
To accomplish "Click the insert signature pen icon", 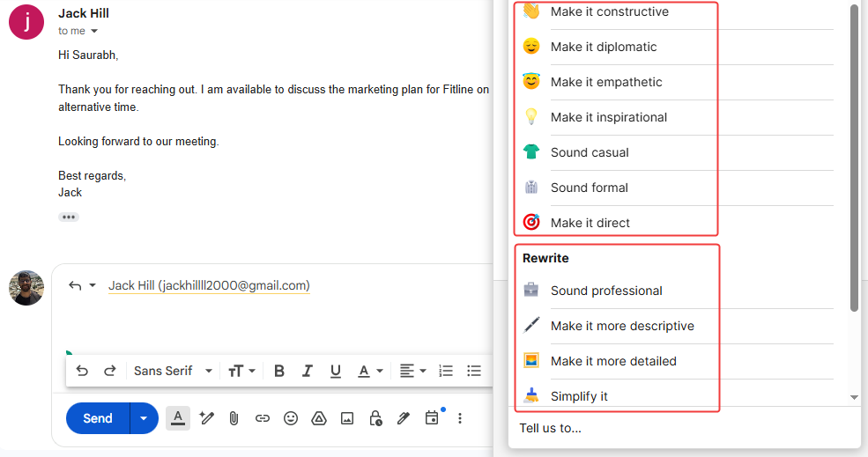I will point(404,418).
